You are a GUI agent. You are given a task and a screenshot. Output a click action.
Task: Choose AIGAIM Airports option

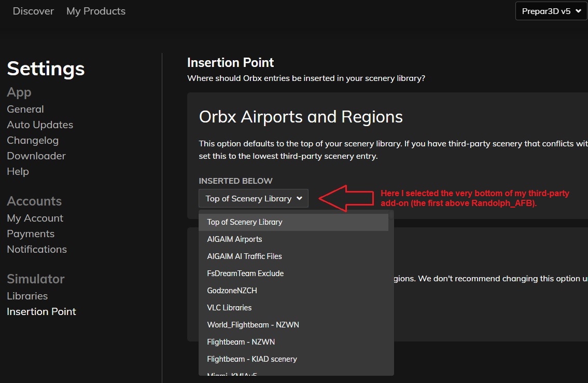(293, 239)
